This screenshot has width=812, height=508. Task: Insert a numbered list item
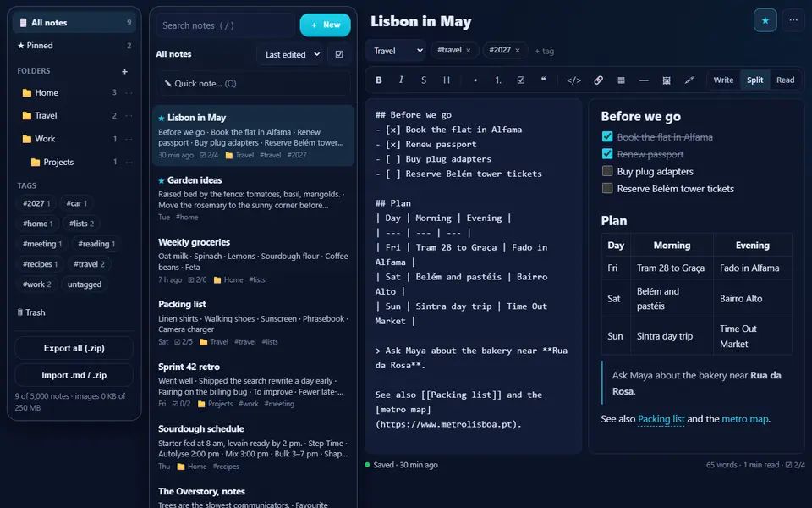498,80
